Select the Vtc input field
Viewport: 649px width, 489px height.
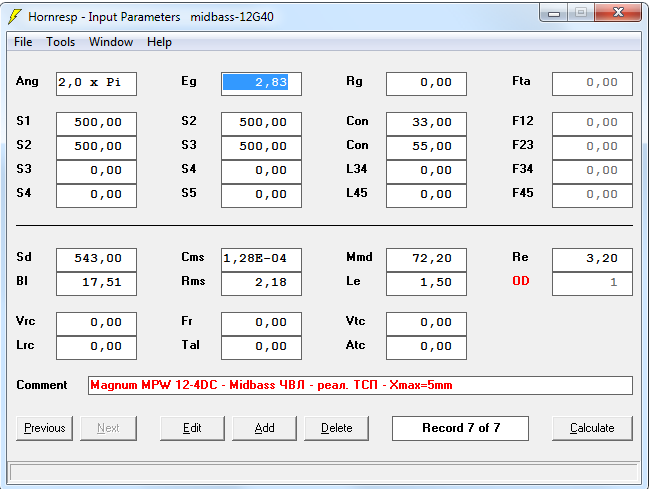[426, 324]
